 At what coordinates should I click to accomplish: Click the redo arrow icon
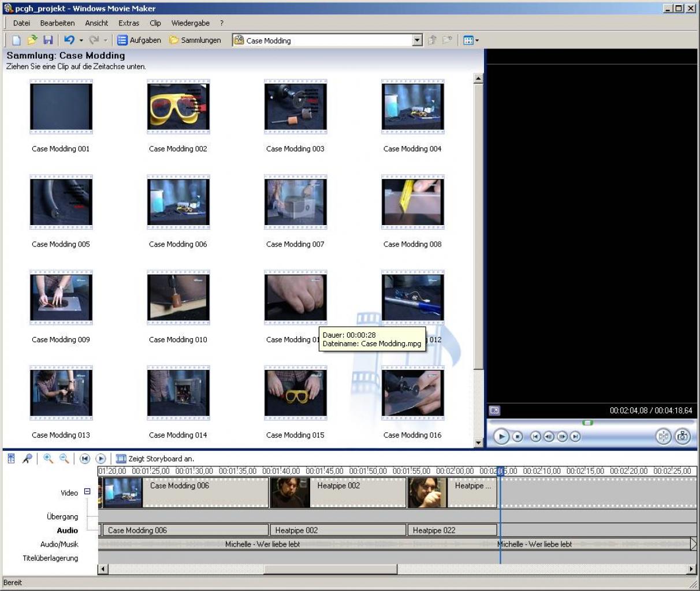(x=94, y=40)
